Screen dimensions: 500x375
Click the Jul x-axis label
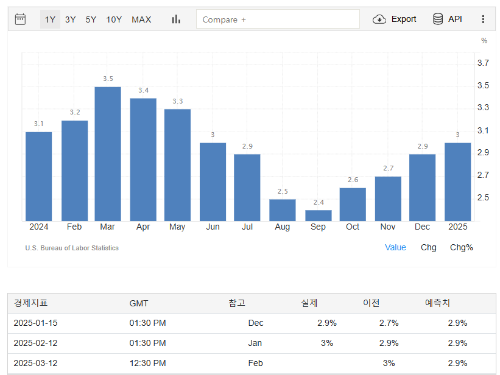(247, 227)
